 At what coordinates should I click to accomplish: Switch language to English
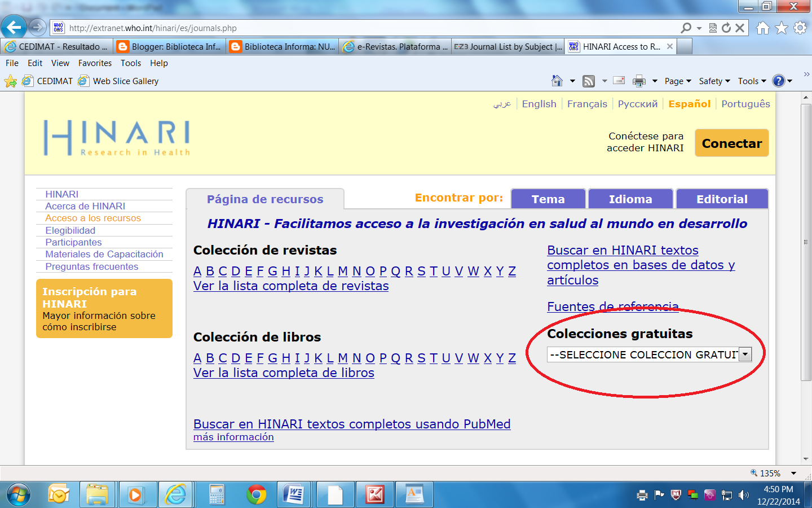(x=539, y=104)
